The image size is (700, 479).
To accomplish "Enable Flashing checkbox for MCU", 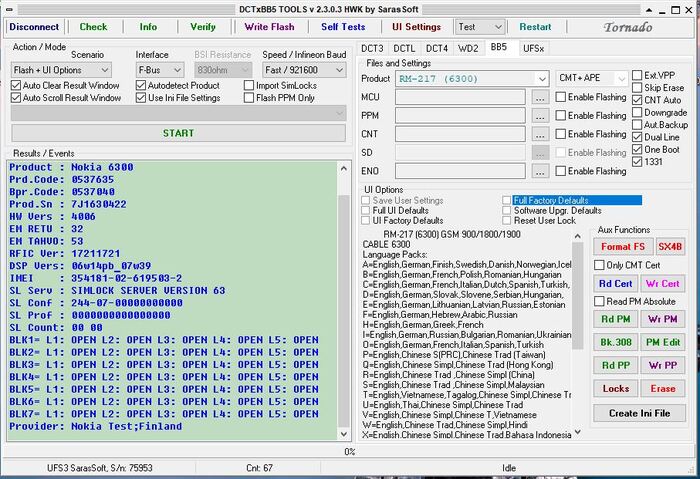I will point(561,97).
